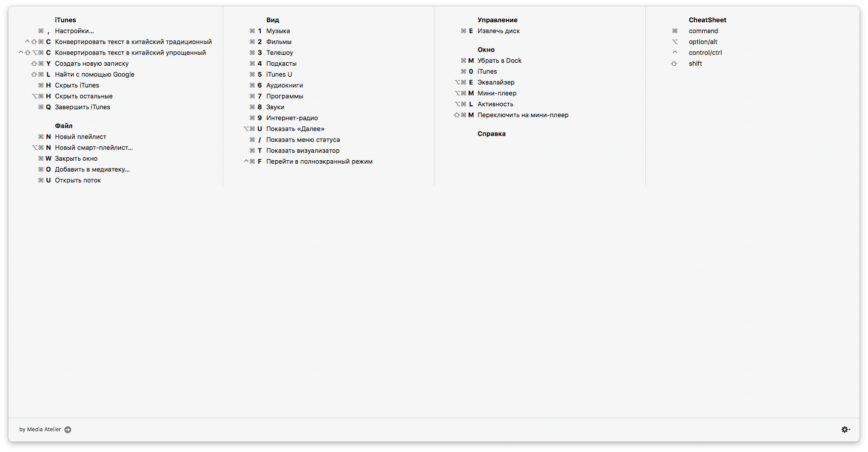The height and width of the screenshot is (452, 868).
Task: Select the Настройки… shortcut entry
Action: [x=74, y=31]
